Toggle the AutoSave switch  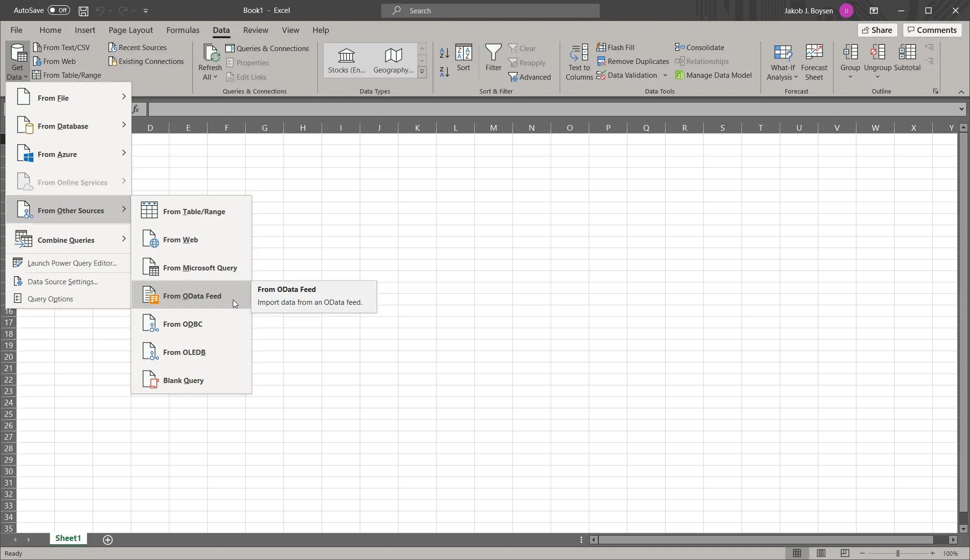pyautogui.click(x=59, y=10)
